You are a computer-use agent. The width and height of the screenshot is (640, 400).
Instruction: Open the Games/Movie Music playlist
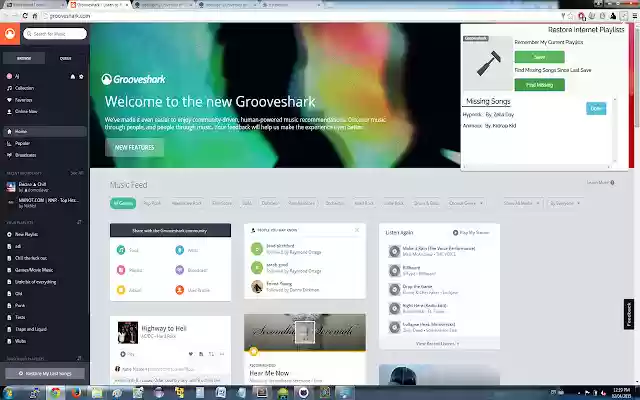click(x=33, y=270)
